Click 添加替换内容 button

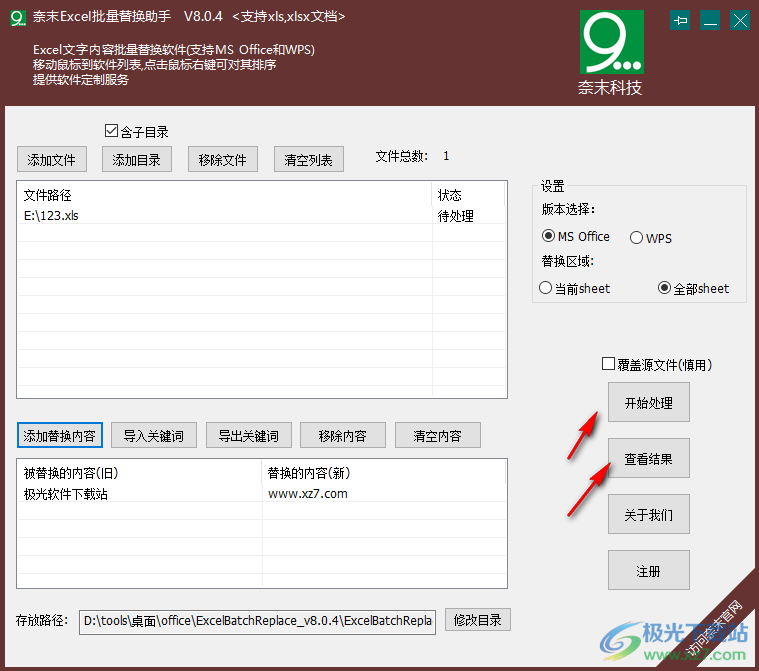pos(60,435)
